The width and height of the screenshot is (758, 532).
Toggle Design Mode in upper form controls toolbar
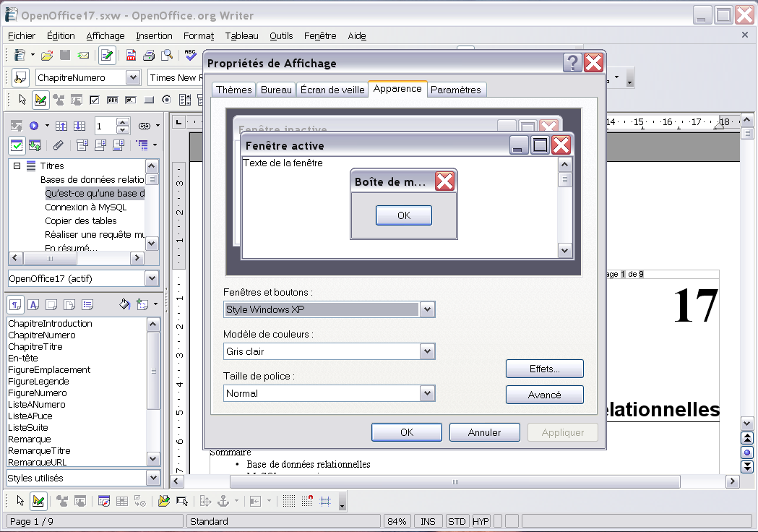coord(40,100)
